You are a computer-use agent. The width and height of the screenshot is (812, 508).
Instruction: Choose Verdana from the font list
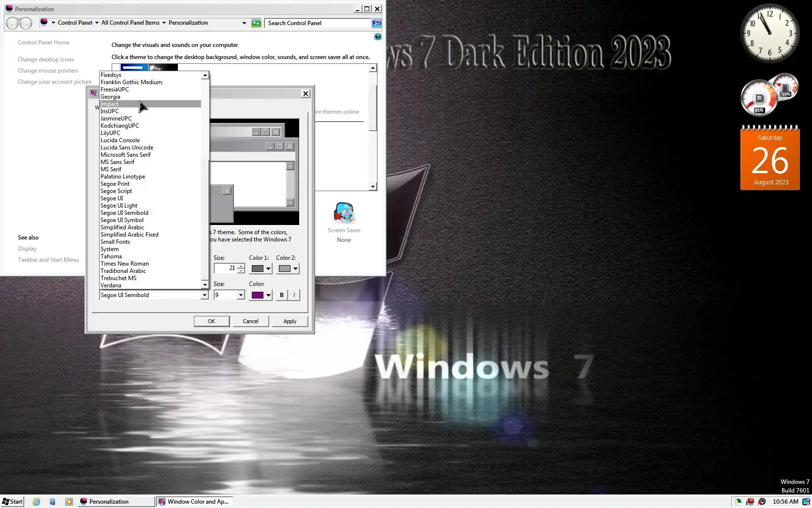(x=150, y=285)
